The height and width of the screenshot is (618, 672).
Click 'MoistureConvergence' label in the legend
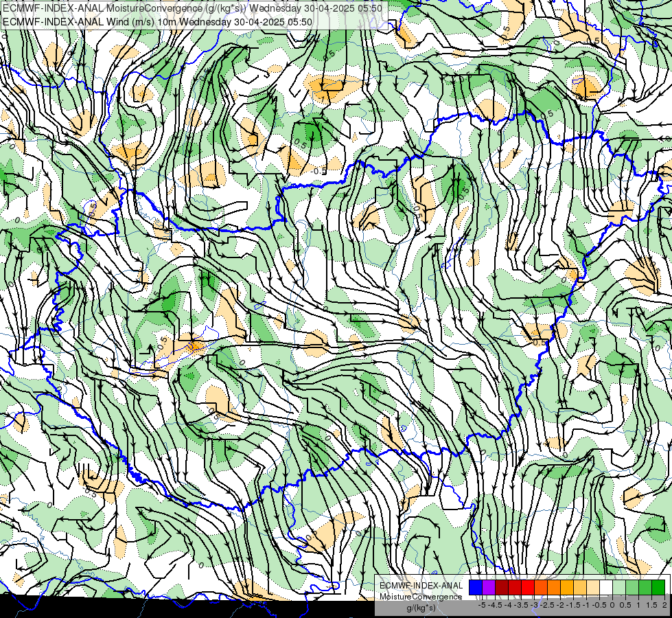click(x=421, y=597)
